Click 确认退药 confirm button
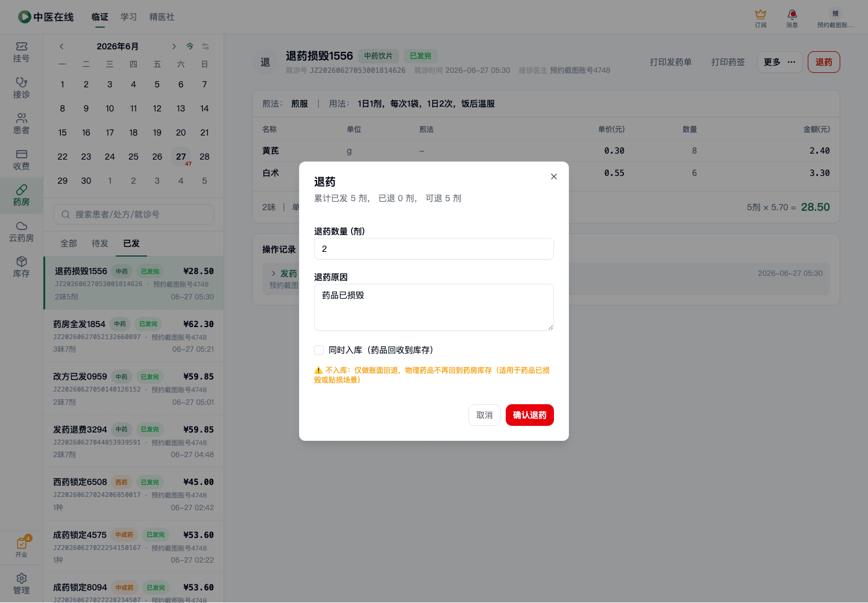868x603 pixels. (530, 415)
